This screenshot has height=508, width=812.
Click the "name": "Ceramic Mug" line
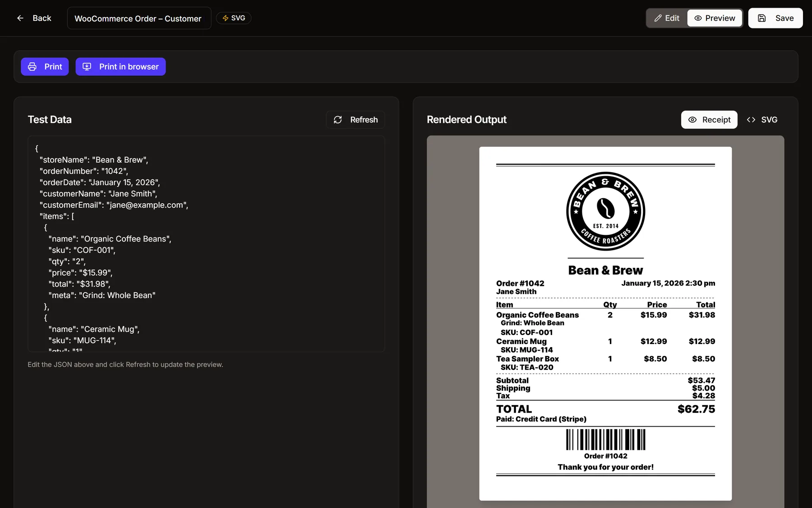[x=94, y=329]
